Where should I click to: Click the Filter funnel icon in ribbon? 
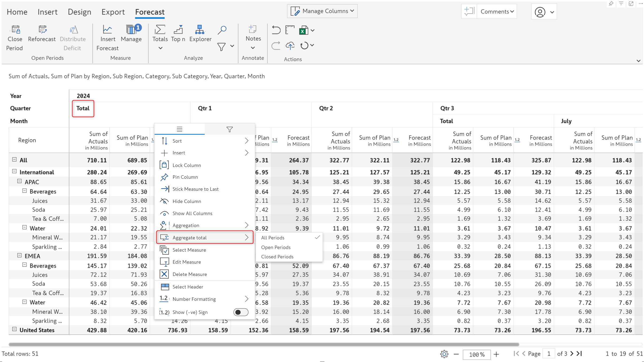tap(221, 47)
